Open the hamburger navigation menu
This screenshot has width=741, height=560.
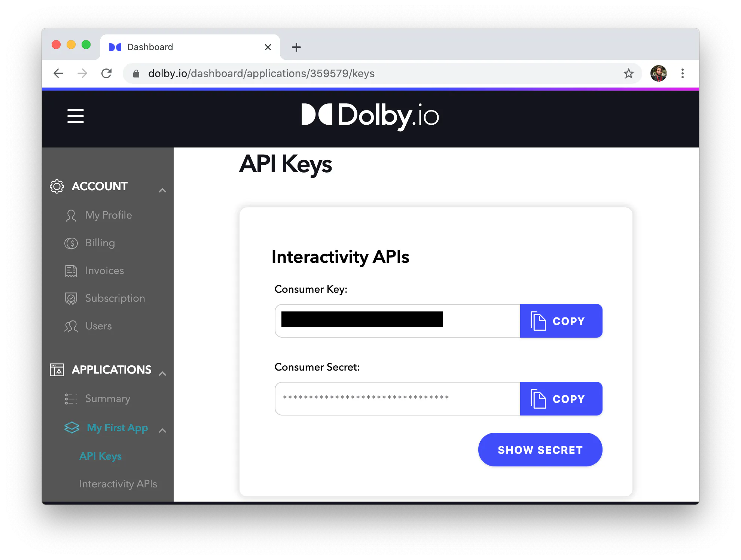pyautogui.click(x=75, y=116)
